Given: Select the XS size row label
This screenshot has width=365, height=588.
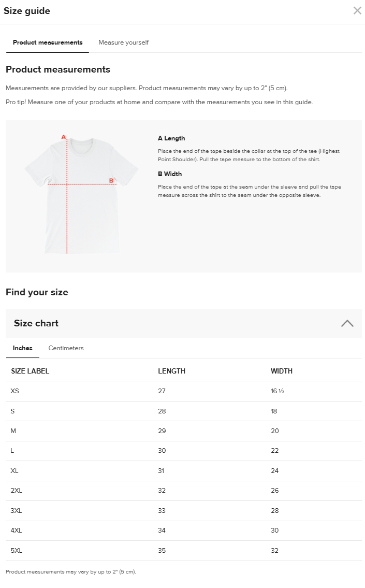Looking at the screenshot, I should pos(15,391).
